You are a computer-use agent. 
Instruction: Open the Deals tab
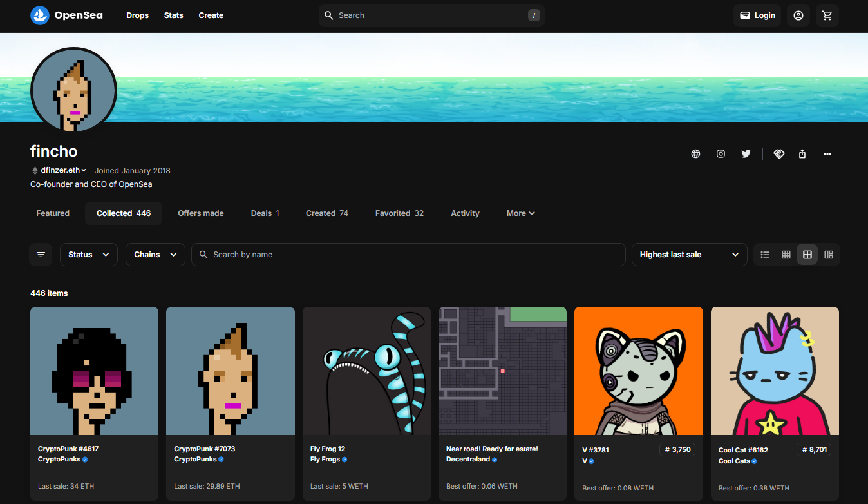265,213
